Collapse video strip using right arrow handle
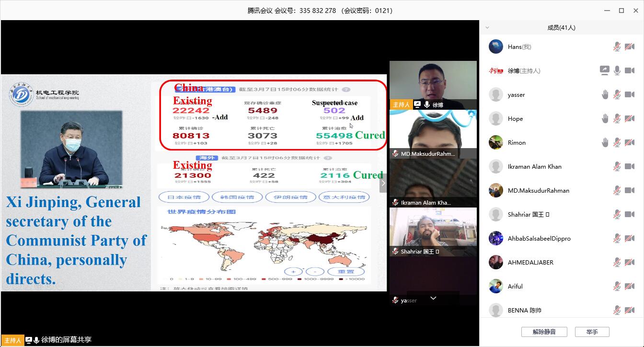Viewport: 644px width, 347px height. (383, 183)
